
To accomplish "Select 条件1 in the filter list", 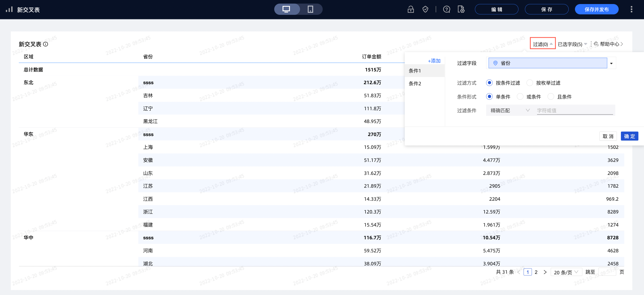I will click(x=425, y=71).
